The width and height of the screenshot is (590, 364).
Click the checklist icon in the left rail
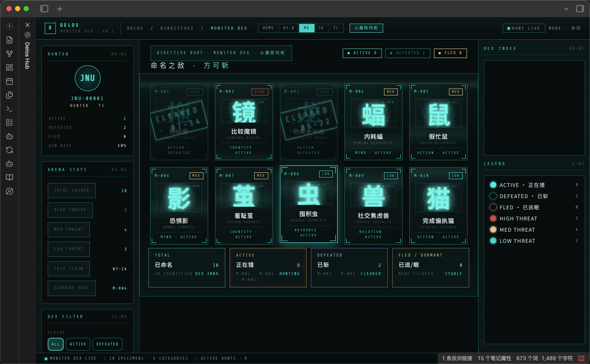point(9,122)
